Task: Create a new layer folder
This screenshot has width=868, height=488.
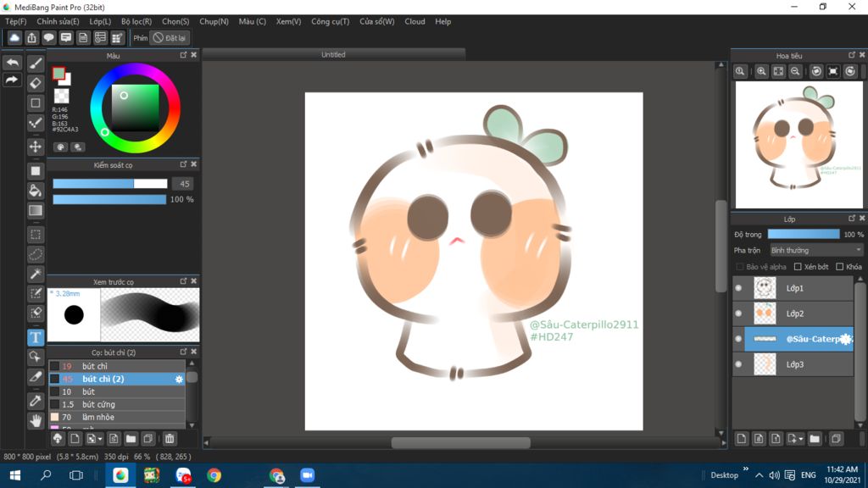Action: coord(815,439)
